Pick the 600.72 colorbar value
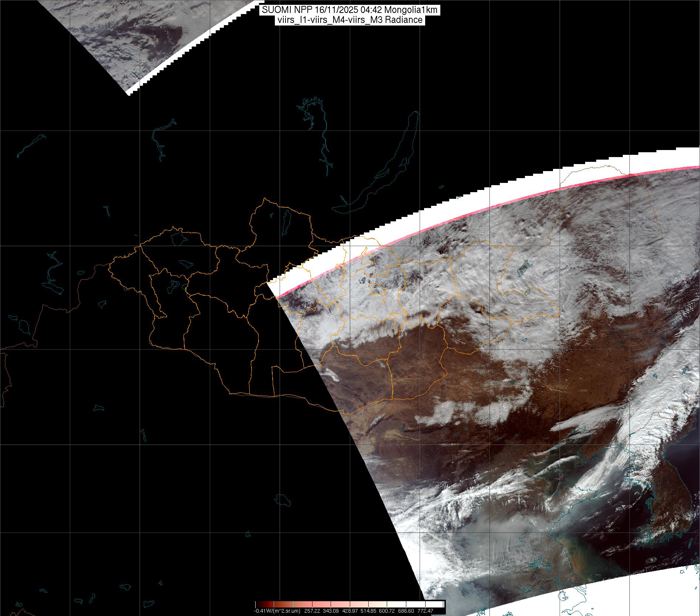This screenshot has width=700, height=616. click(394, 611)
